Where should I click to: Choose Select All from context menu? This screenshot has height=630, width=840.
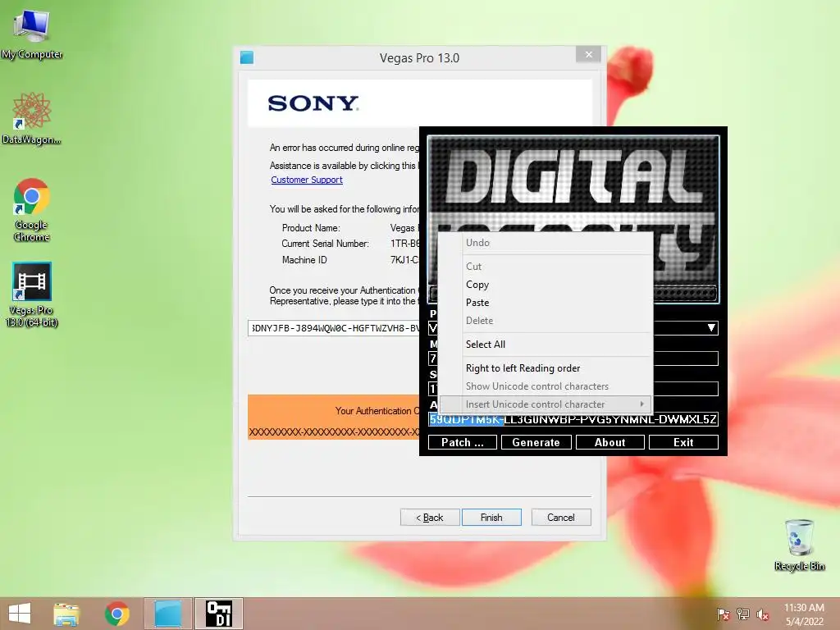546,345
